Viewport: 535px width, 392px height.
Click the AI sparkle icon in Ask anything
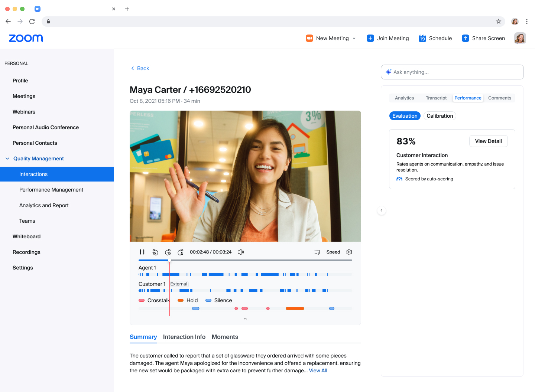[388, 72]
